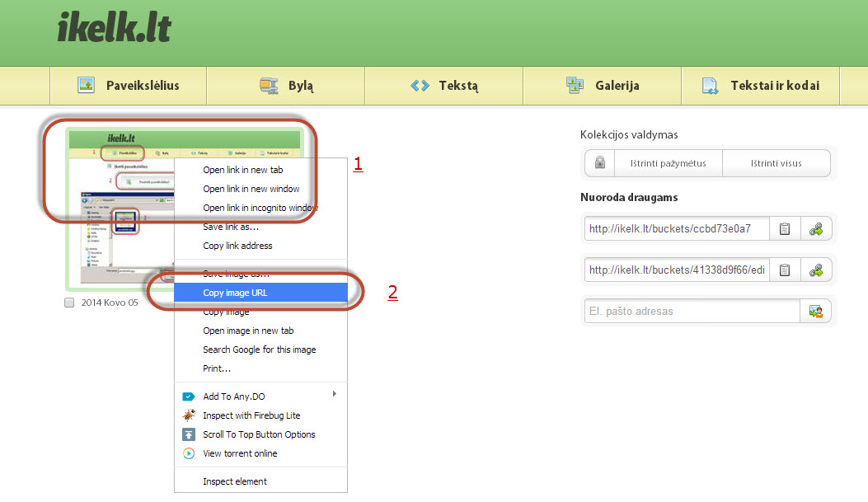Expand the Add To Any.DO submenu arrow

tap(335, 393)
